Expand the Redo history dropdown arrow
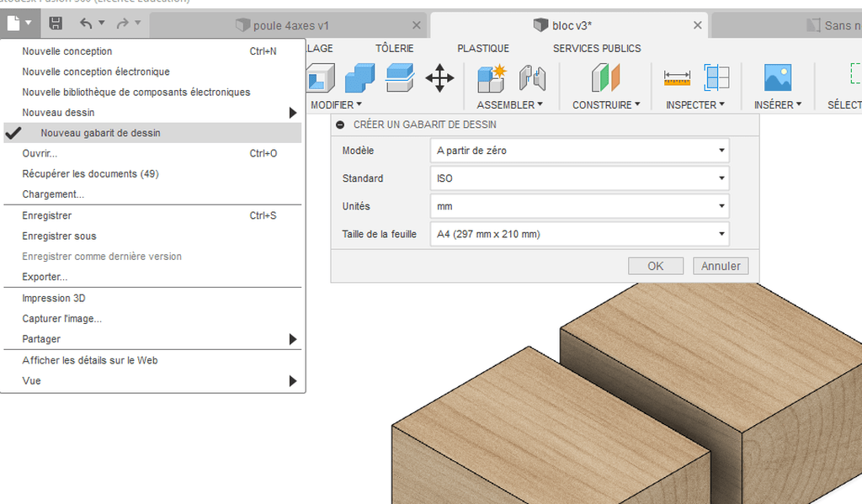This screenshot has height=504, width=862. 137,23
